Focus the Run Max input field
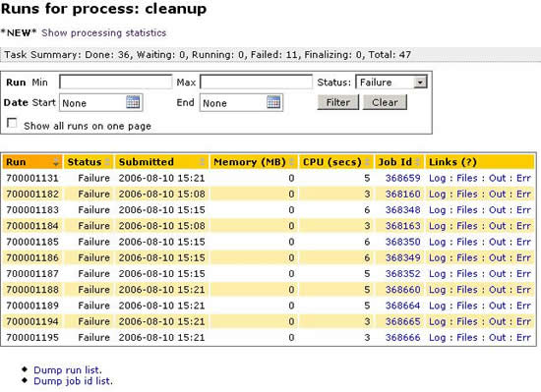The image size is (541, 392). (256, 82)
